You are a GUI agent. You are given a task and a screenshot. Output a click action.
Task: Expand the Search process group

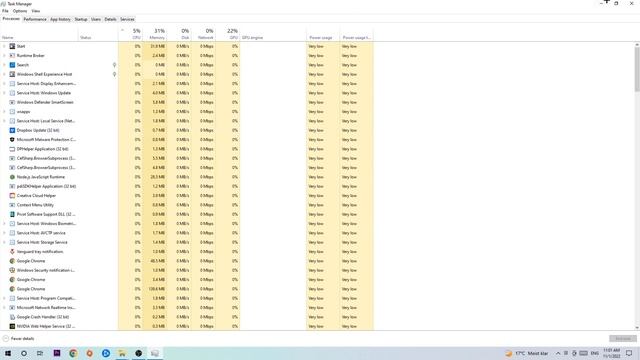click(4, 65)
